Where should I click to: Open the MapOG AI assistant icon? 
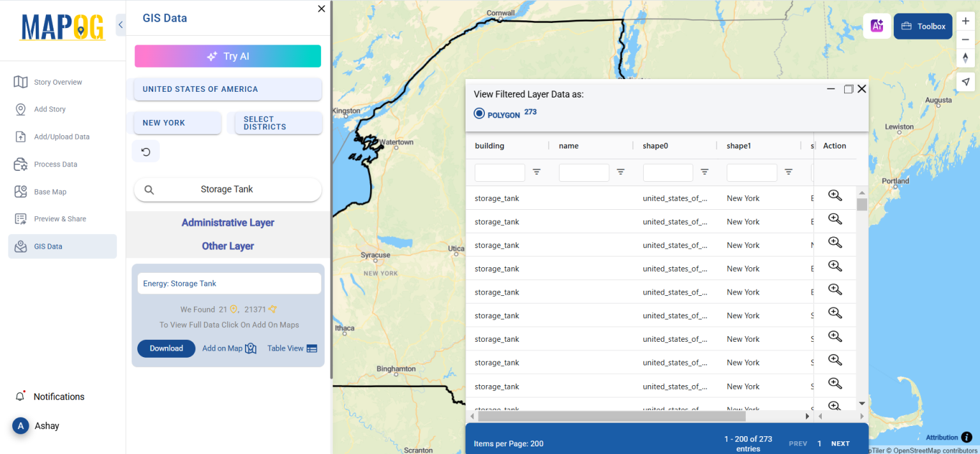[877, 26]
